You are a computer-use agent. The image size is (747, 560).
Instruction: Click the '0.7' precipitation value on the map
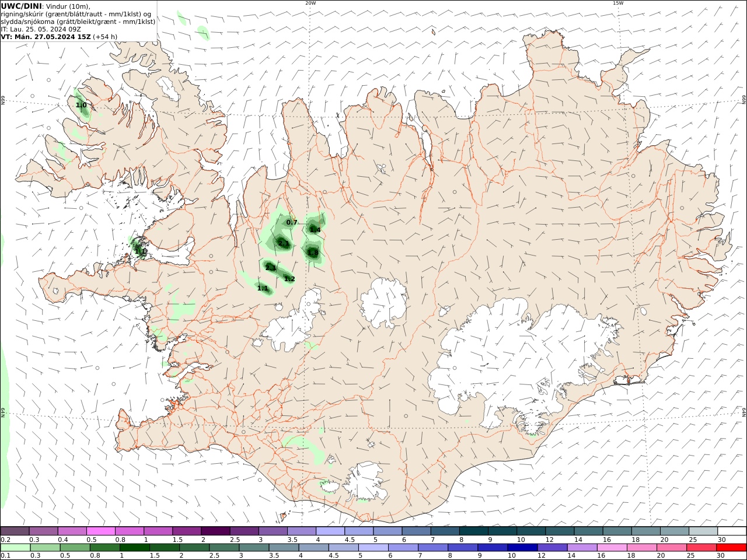[292, 223]
